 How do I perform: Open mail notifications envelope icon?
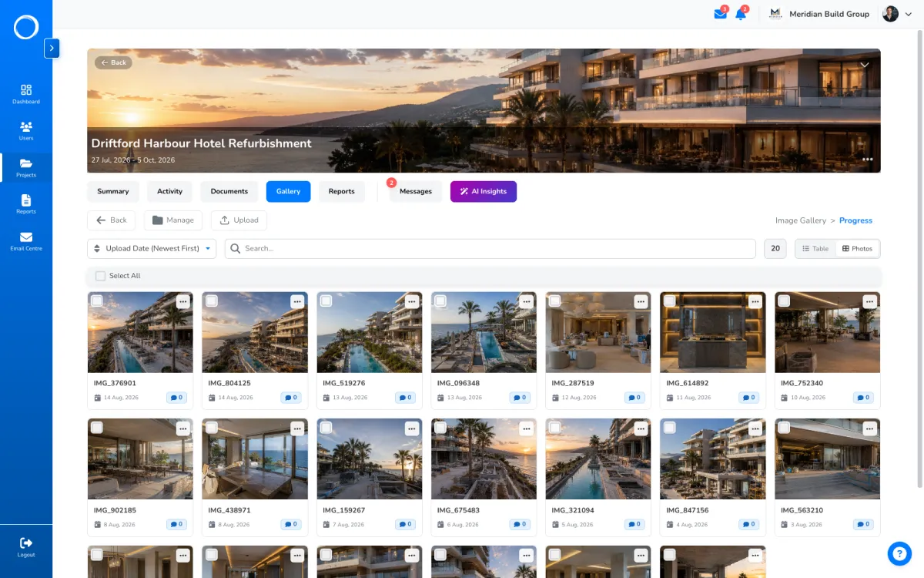(x=720, y=14)
